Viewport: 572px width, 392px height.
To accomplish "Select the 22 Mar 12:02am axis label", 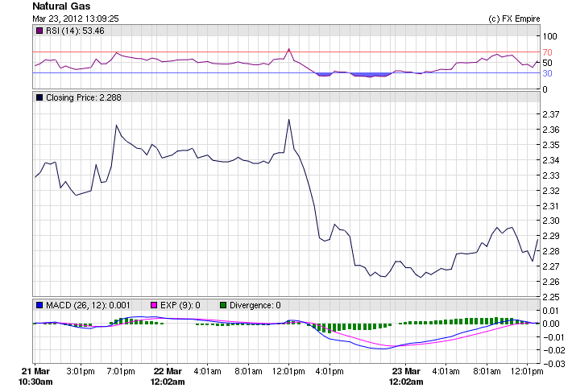I will 168,376.
